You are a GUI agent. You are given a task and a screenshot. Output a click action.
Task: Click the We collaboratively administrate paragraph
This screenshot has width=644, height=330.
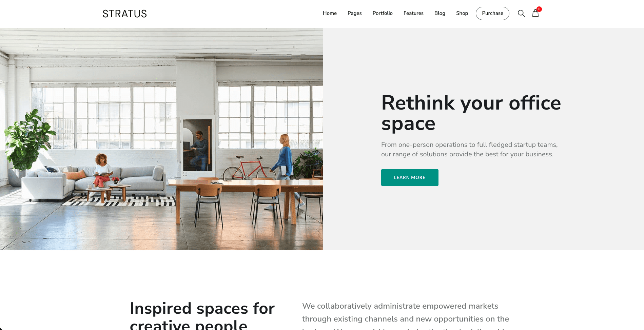tap(406, 316)
